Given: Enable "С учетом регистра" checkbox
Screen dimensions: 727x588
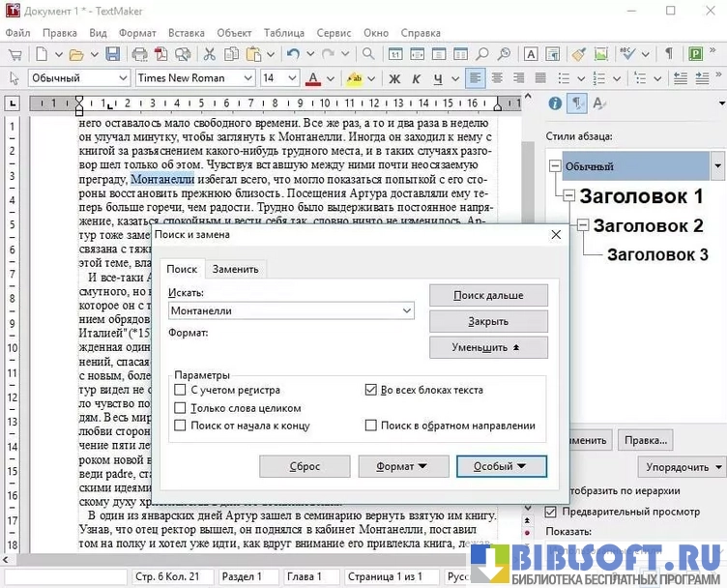Looking at the screenshot, I should pyautogui.click(x=180, y=390).
